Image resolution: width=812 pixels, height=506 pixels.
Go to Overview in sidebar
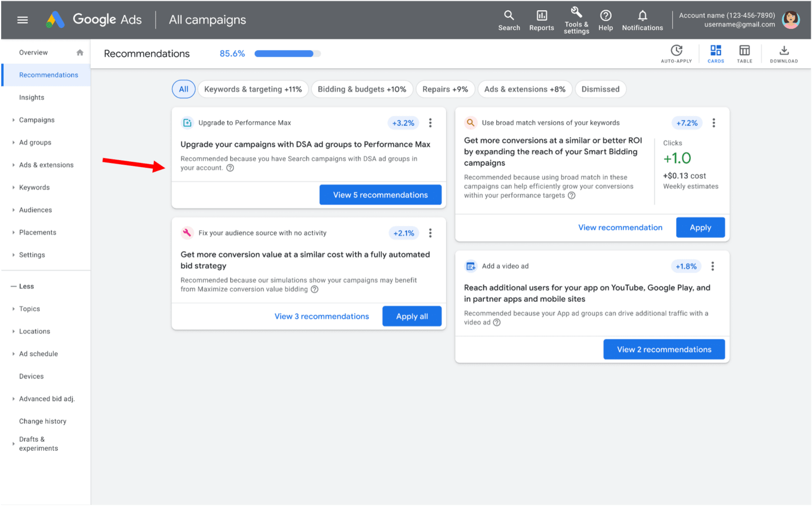pyautogui.click(x=34, y=52)
